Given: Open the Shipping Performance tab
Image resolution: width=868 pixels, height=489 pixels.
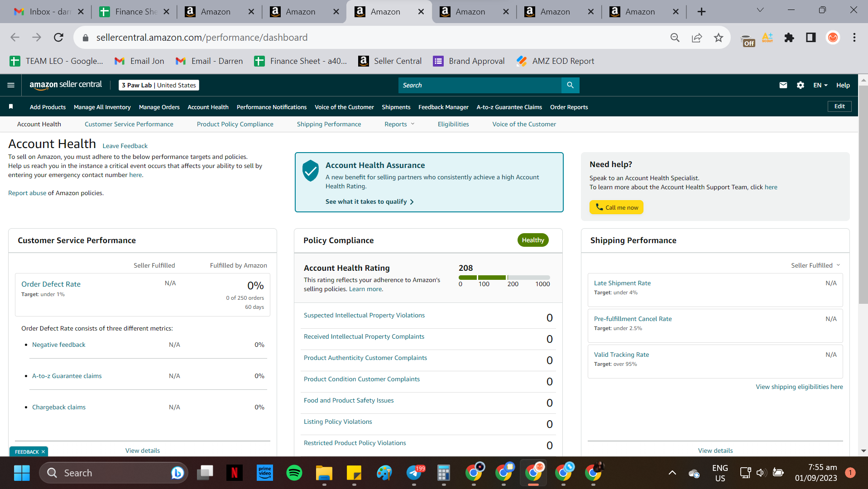Looking at the screenshot, I should click(x=329, y=124).
